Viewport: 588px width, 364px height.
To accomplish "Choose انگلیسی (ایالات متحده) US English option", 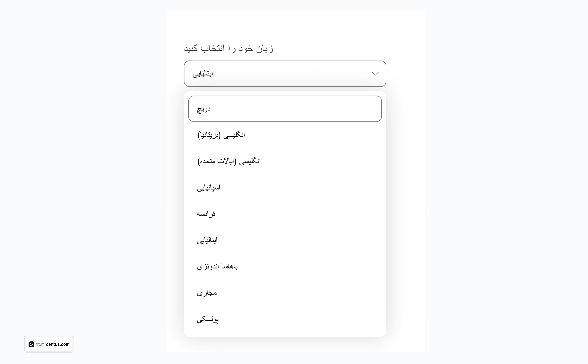I will (x=229, y=161).
